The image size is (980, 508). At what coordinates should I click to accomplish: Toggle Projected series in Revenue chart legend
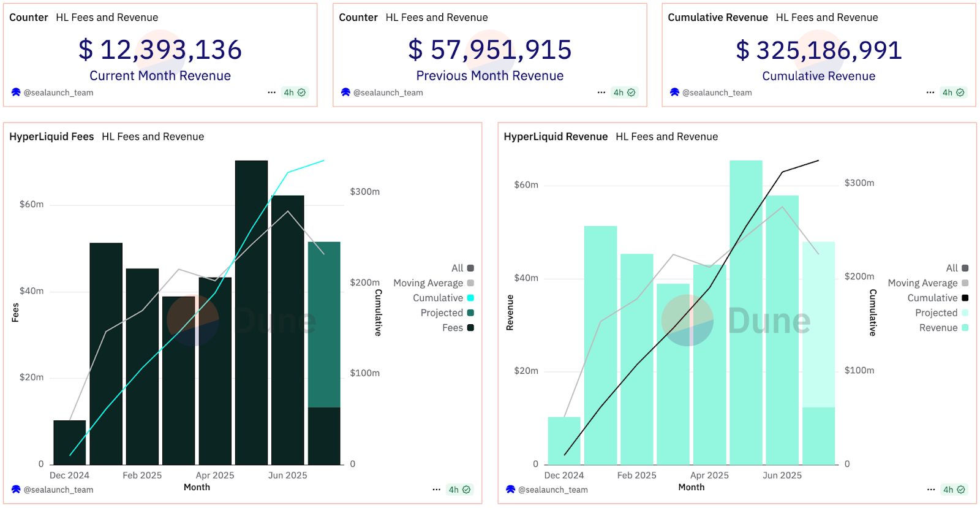(x=942, y=313)
